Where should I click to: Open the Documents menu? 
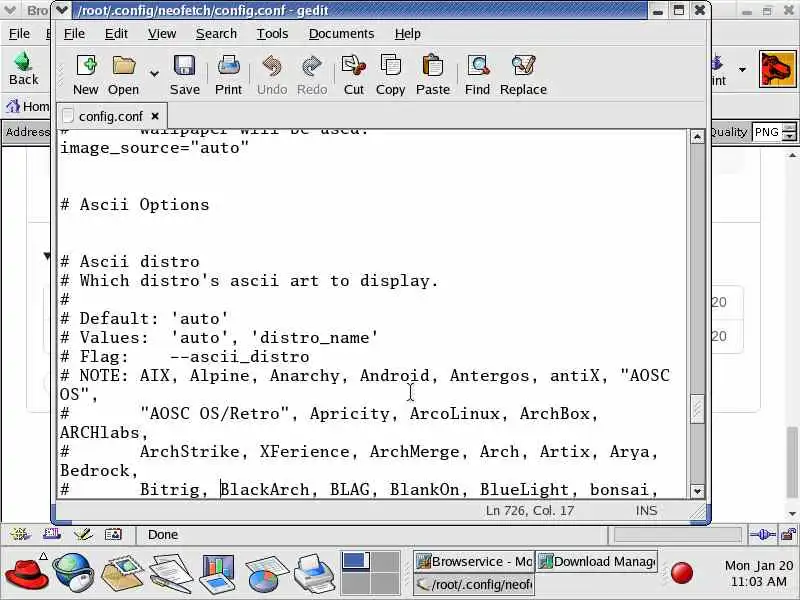(x=341, y=34)
